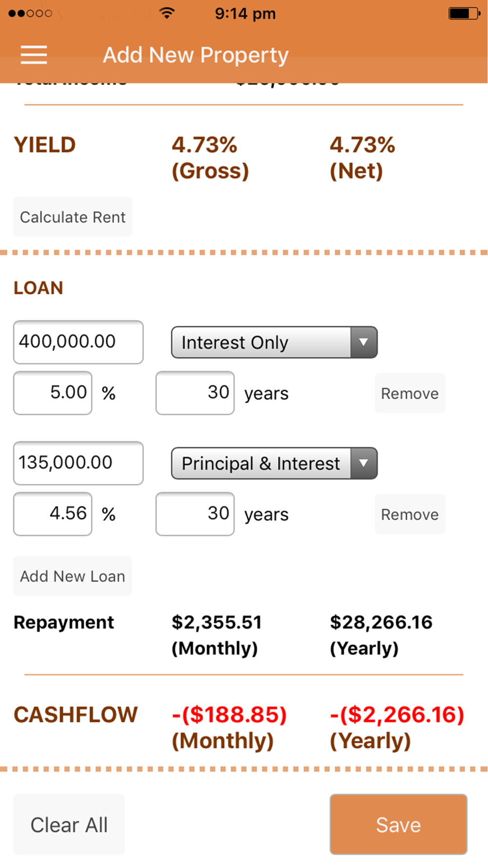Edit the 4.56 interest rate field
This screenshot has width=488, height=868.
[x=53, y=514]
